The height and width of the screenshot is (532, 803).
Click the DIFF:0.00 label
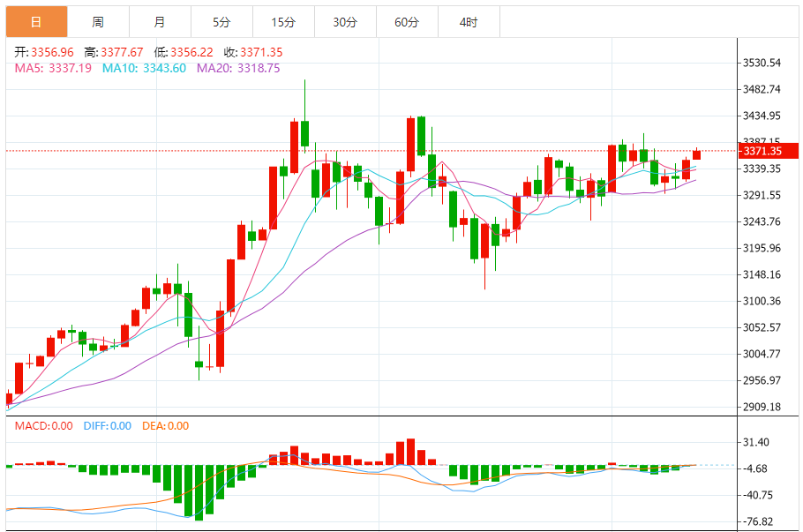point(108,426)
